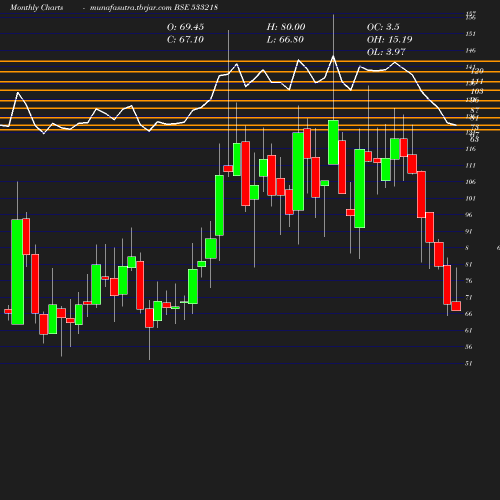The image size is (500, 500).
Task: Click the 'Monthly Charts' title text
Action: click(x=36, y=7)
